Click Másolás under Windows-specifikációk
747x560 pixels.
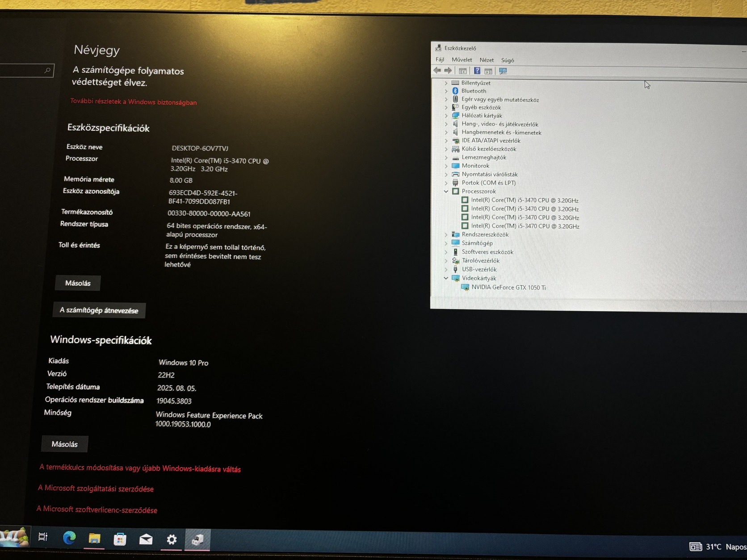65,444
